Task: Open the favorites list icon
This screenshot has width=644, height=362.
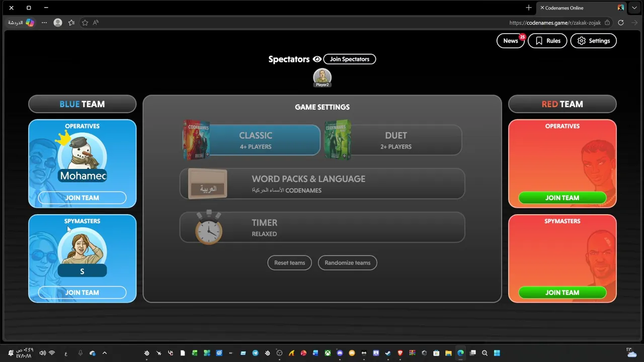Action: pos(71,23)
